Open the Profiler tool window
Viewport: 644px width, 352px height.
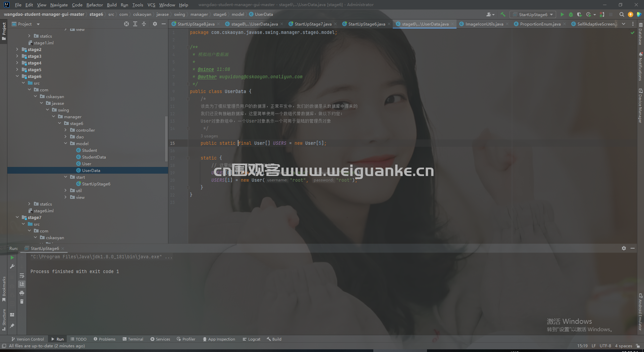click(186, 339)
